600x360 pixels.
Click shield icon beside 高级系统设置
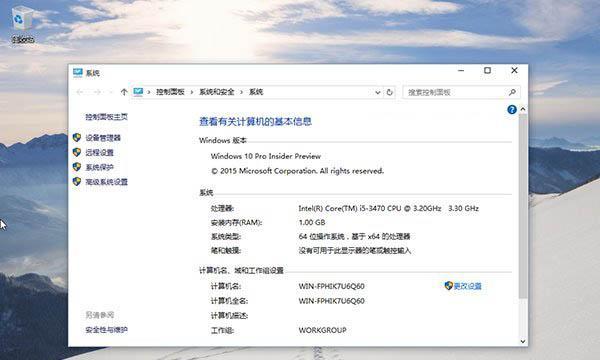point(77,181)
